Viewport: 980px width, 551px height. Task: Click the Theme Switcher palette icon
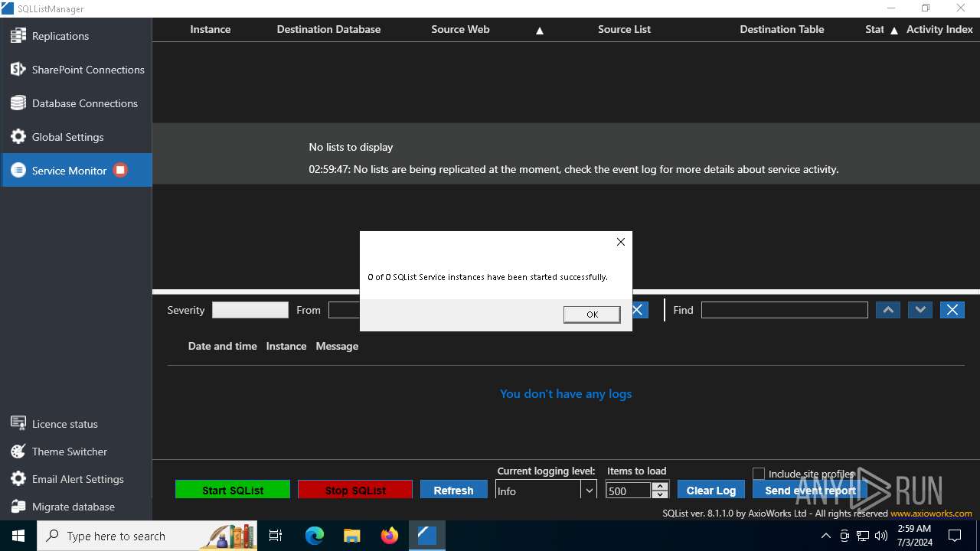click(x=18, y=451)
